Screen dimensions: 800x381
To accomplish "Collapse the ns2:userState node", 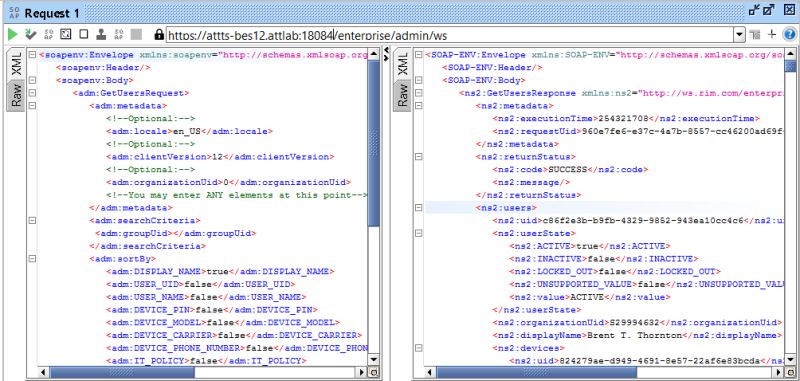I will [418, 233].
